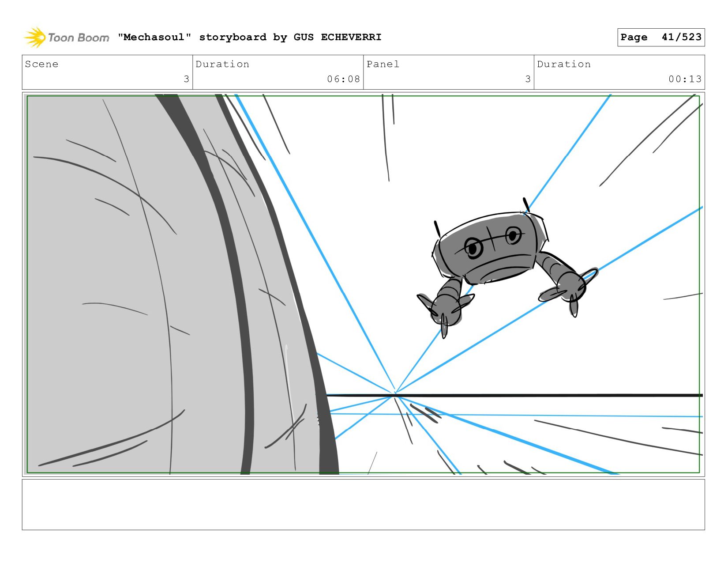The width and height of the screenshot is (728, 563).
Task: Click the panel number 3 value
Action: point(528,79)
